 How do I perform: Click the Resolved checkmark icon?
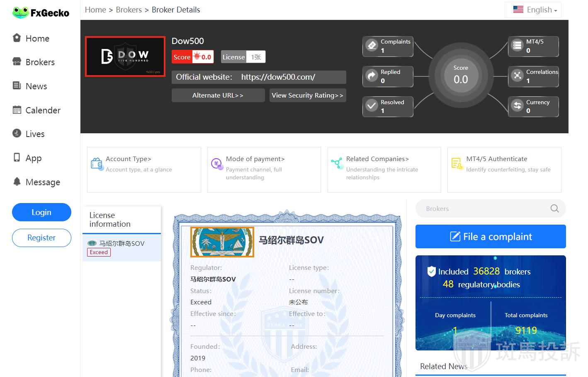372,106
